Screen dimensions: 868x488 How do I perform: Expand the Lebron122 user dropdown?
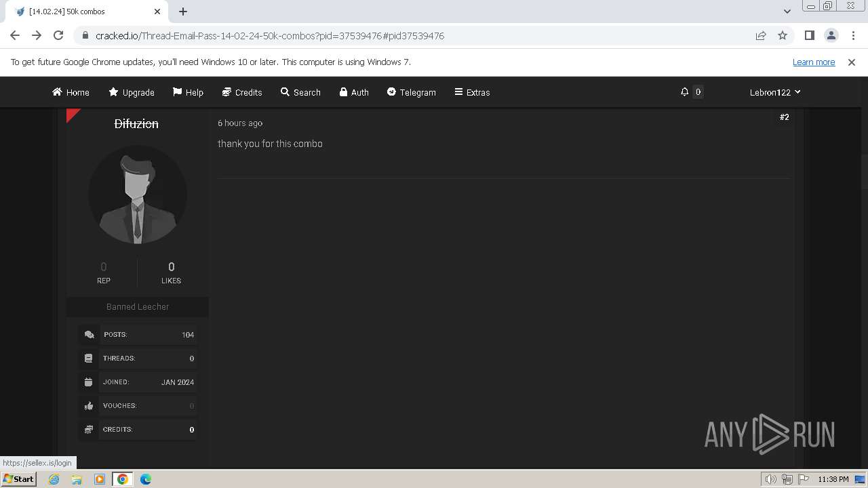point(775,92)
